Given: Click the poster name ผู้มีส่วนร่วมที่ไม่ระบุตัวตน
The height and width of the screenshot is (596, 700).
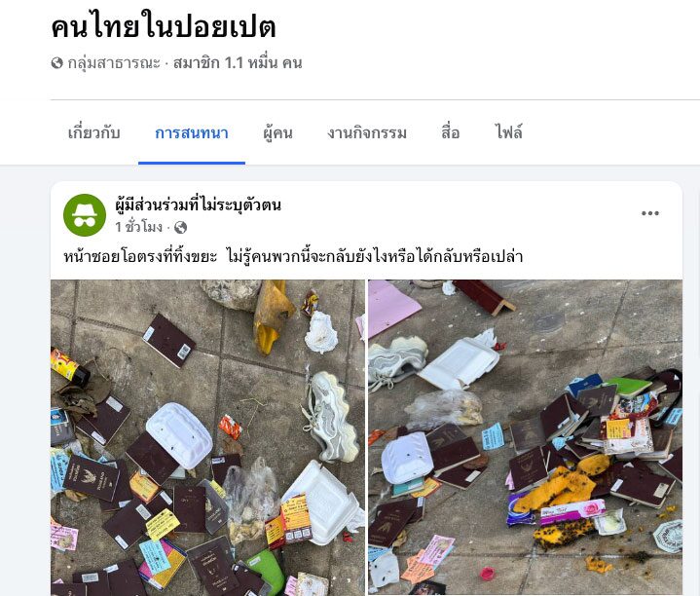Looking at the screenshot, I should 198,205.
